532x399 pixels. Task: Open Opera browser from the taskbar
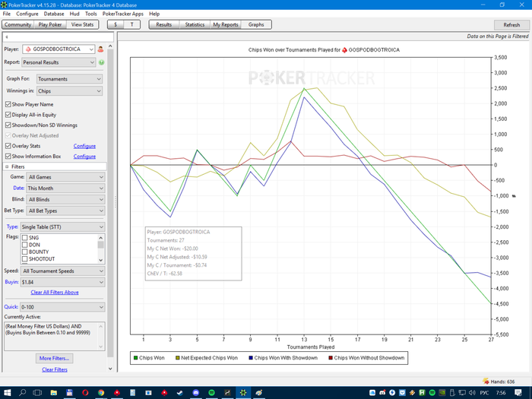click(x=85, y=393)
